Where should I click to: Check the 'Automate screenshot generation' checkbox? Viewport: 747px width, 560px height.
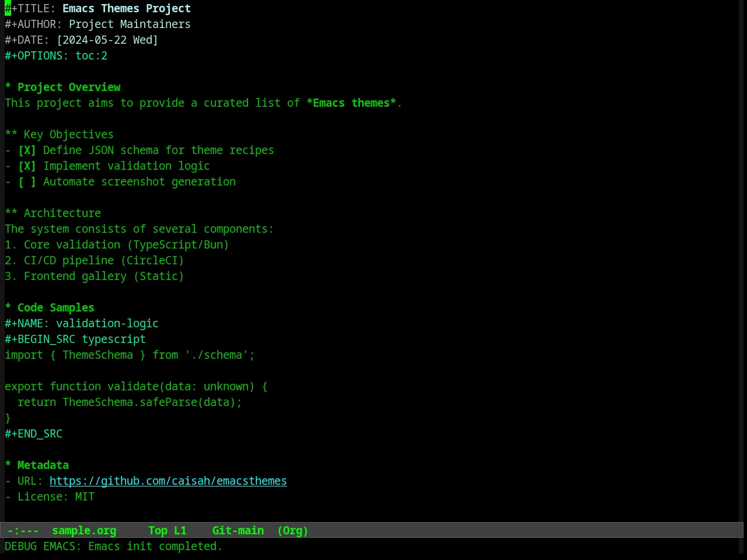(27, 182)
